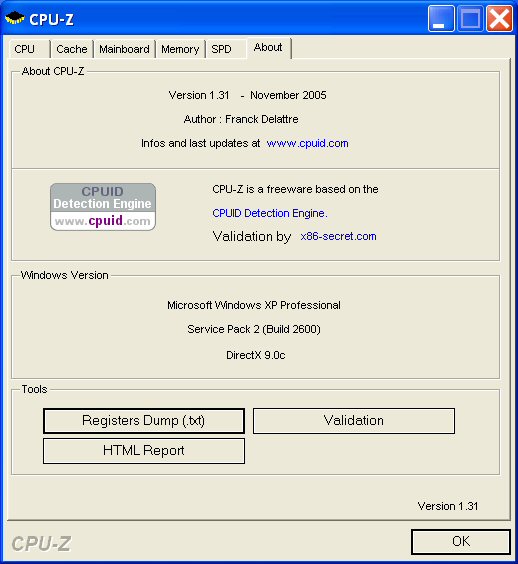Click the CPUID Detection Engine logo

(x=103, y=207)
